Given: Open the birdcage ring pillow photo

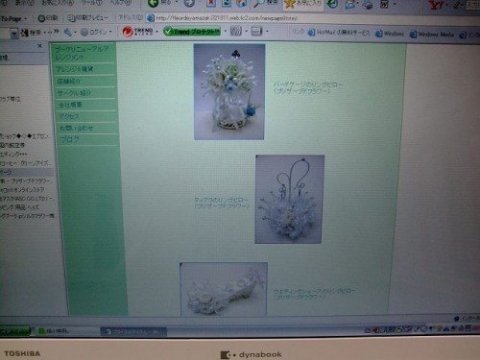Looking at the screenshot, I should pos(229,92).
